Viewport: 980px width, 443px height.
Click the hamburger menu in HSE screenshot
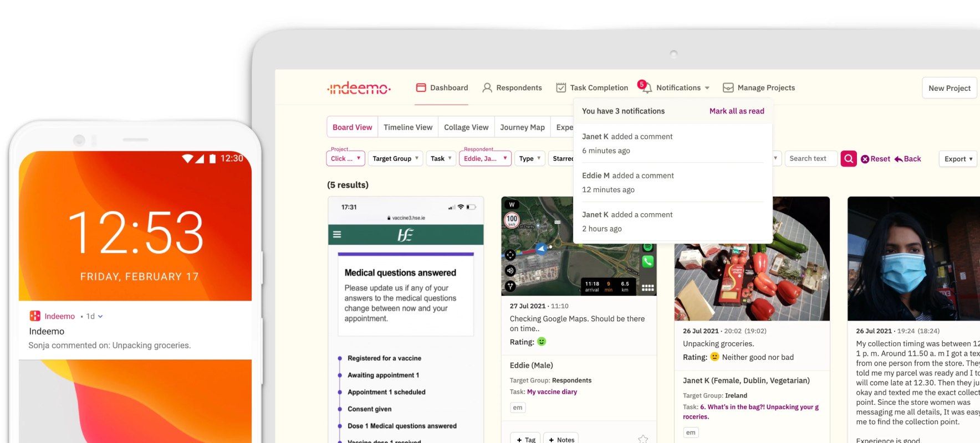pos(336,235)
